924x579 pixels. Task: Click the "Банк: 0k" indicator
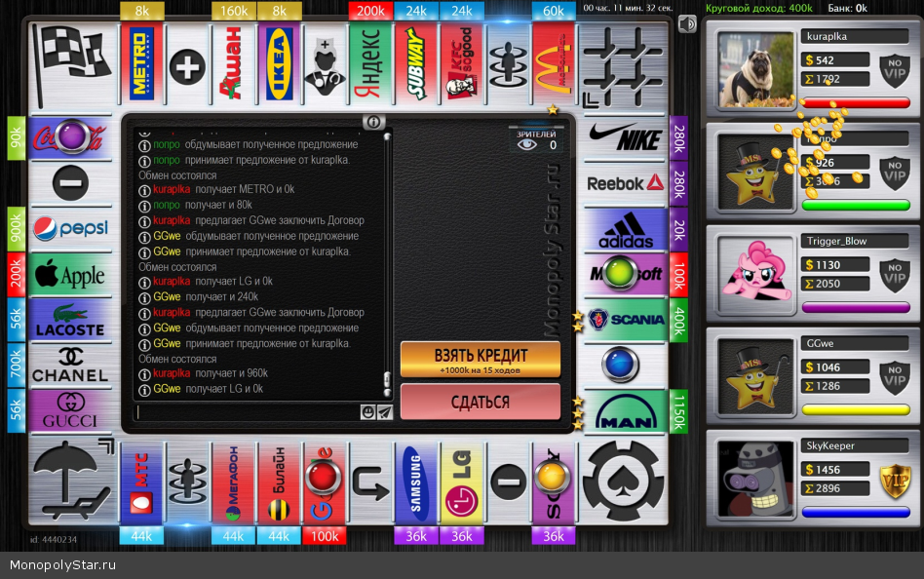pos(847,8)
